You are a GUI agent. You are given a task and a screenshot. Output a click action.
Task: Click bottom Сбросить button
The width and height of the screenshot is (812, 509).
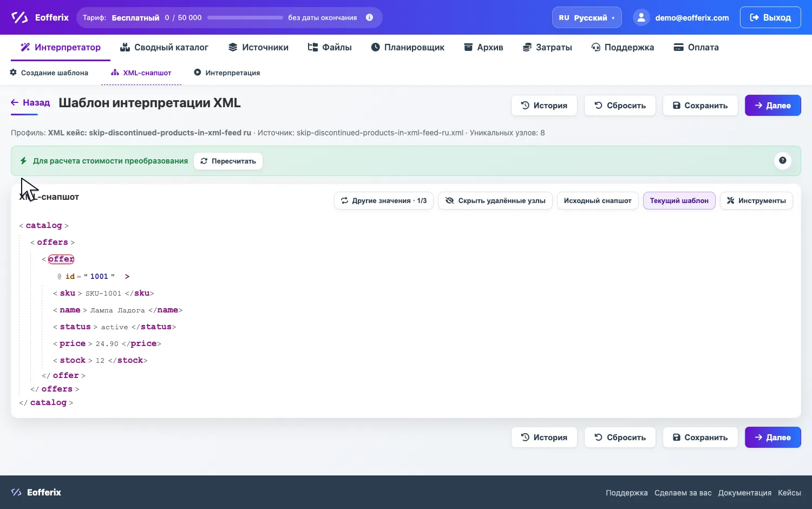(x=620, y=438)
